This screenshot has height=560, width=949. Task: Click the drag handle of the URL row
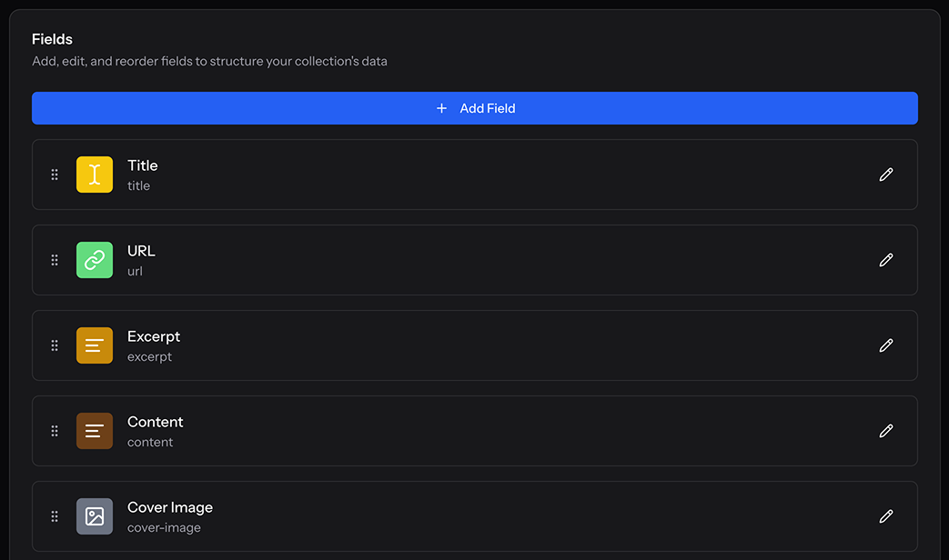(x=55, y=260)
